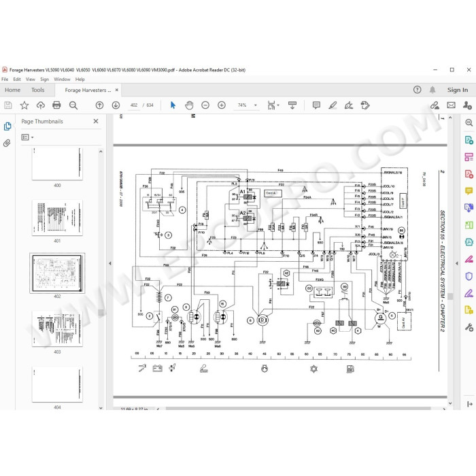The width and height of the screenshot is (476, 476).
Task: Click document scrollbar up arrow
Action: (450, 118)
